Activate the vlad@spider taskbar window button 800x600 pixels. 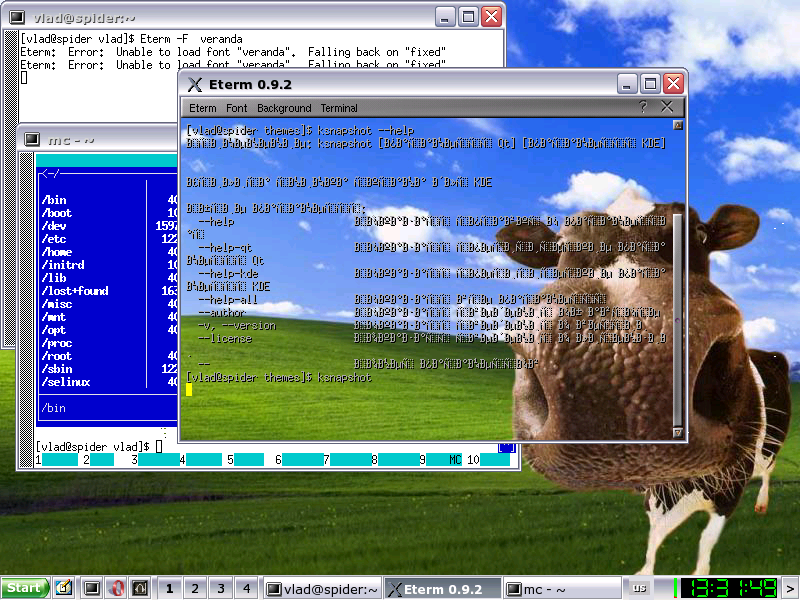tap(323, 589)
